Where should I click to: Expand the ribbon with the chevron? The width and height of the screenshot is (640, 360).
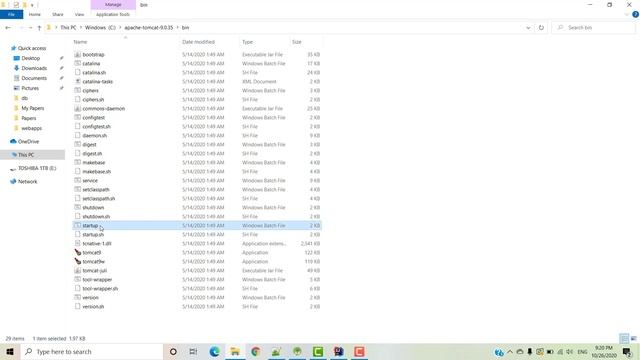coord(627,14)
